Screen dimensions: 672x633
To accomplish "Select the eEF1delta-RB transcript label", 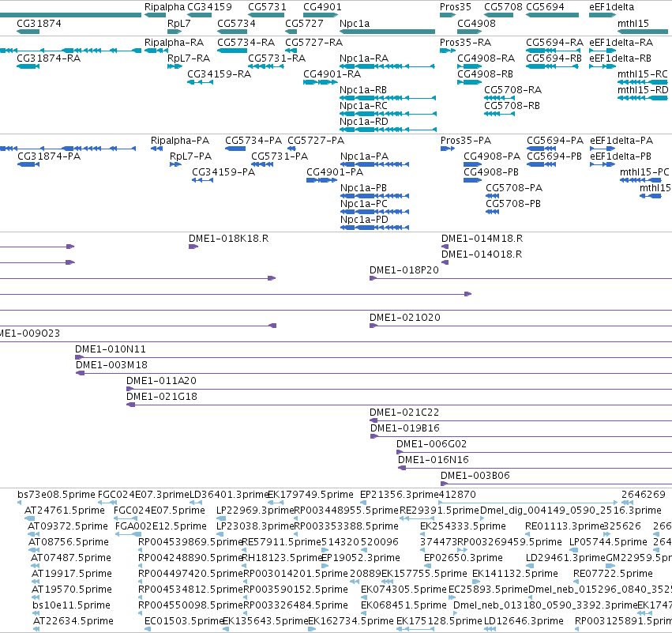I will 620,58.
